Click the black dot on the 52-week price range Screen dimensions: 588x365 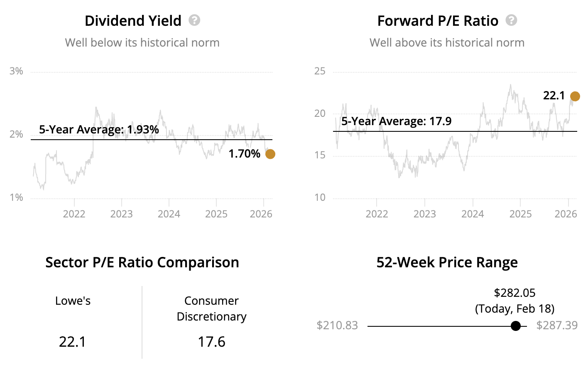pyautogui.click(x=515, y=326)
